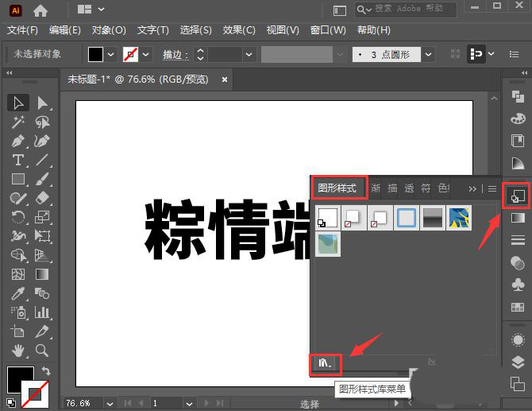
Task: Pick the Free Transform tool
Action: tap(42, 236)
